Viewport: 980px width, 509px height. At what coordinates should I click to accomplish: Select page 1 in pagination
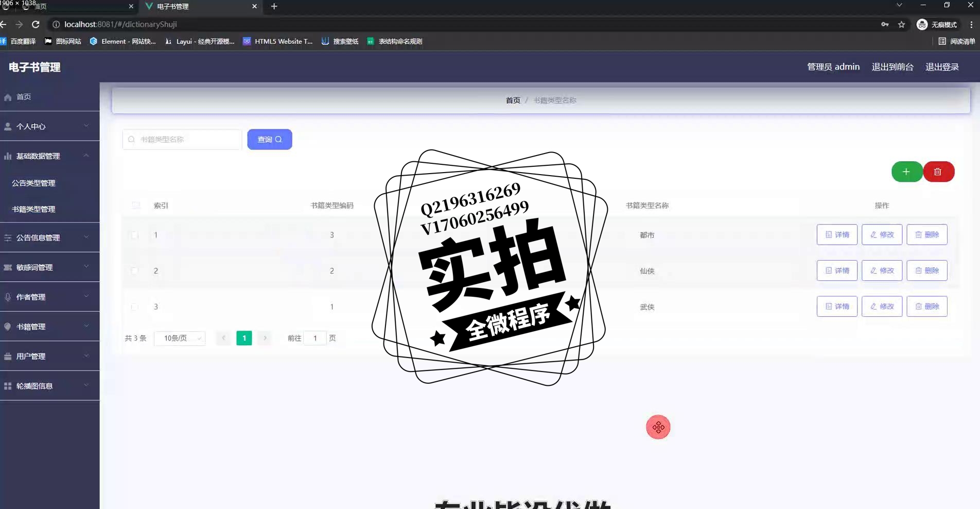(x=244, y=338)
